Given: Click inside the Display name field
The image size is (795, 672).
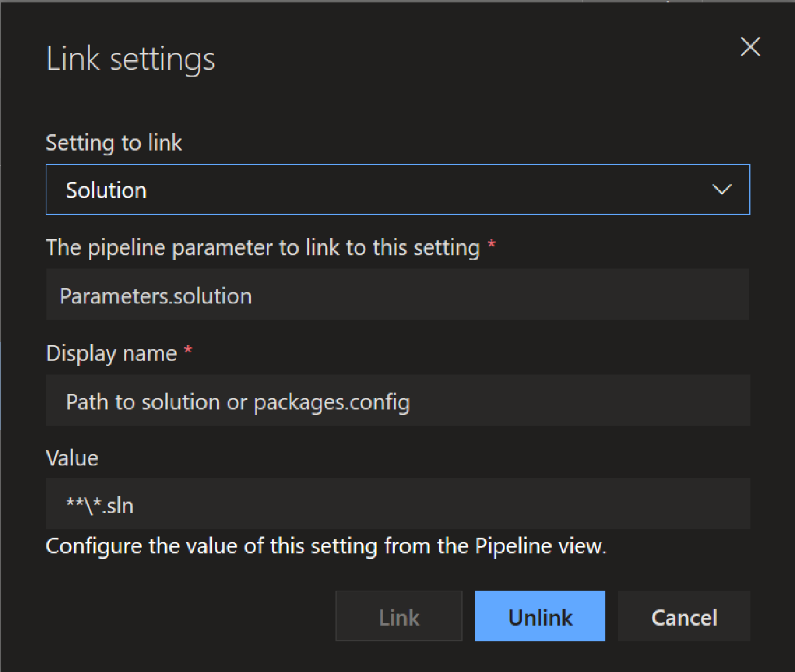Looking at the screenshot, I should pyautogui.click(x=397, y=400).
